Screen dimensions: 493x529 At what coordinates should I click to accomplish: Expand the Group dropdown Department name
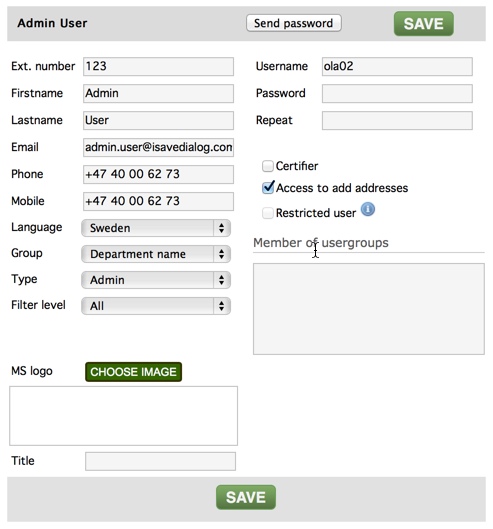point(156,254)
